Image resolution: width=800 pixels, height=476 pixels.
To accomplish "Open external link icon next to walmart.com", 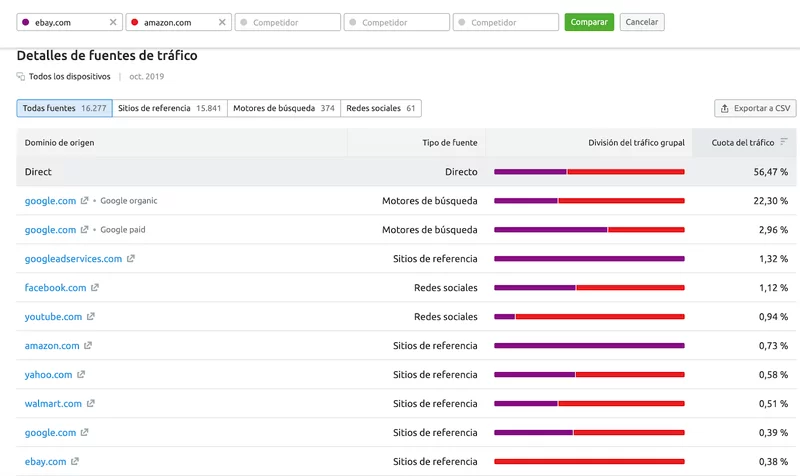I will click(x=91, y=404).
